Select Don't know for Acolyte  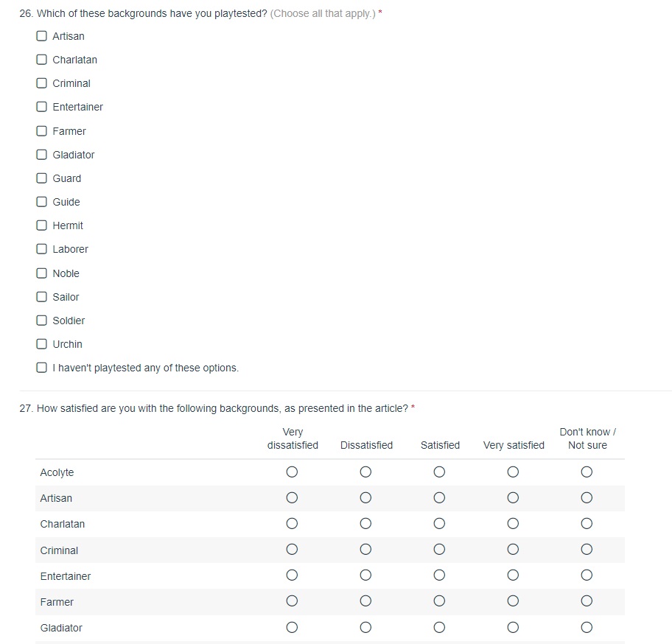587,472
